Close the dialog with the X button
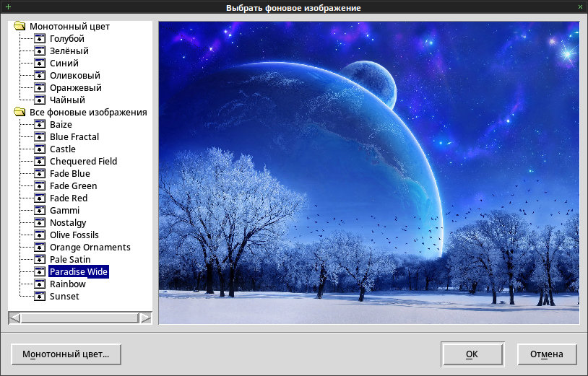 coord(580,7)
